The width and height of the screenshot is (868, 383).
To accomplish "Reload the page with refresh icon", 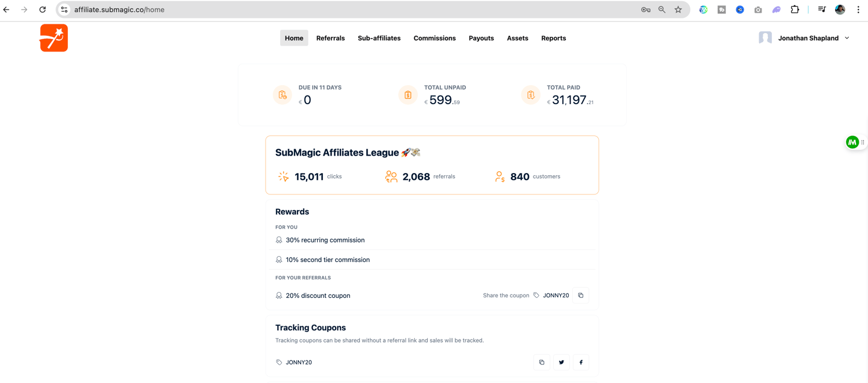I will [42, 10].
